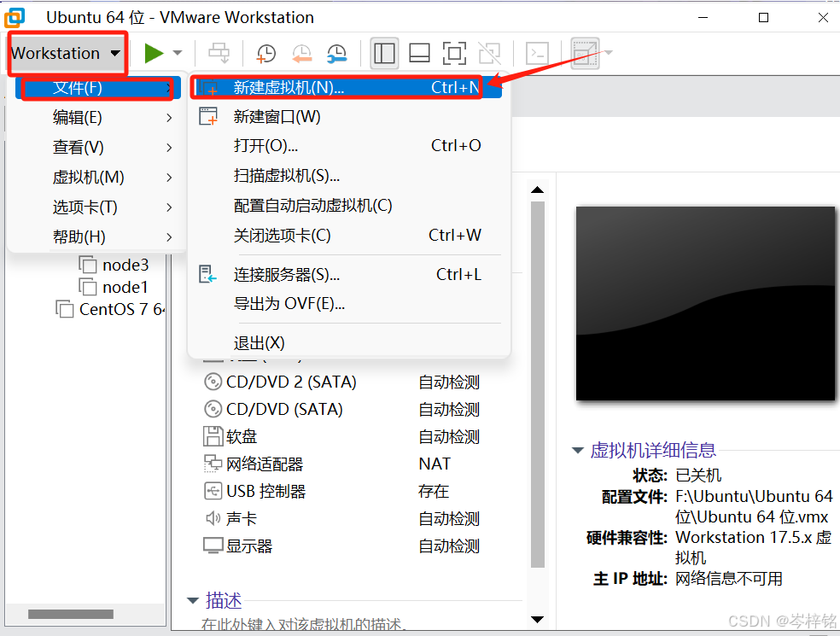Collapse the 虚拟机详细信息 section
840x636 pixels.
tap(577, 450)
